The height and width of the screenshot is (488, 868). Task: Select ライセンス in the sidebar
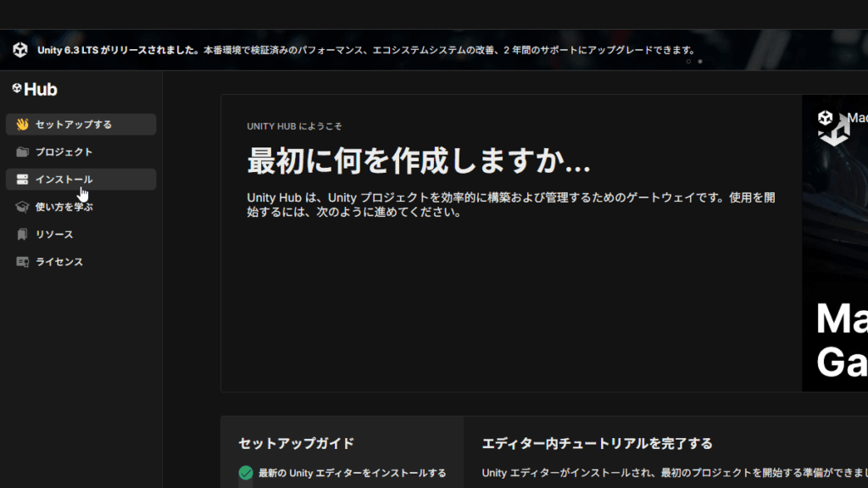(59, 262)
